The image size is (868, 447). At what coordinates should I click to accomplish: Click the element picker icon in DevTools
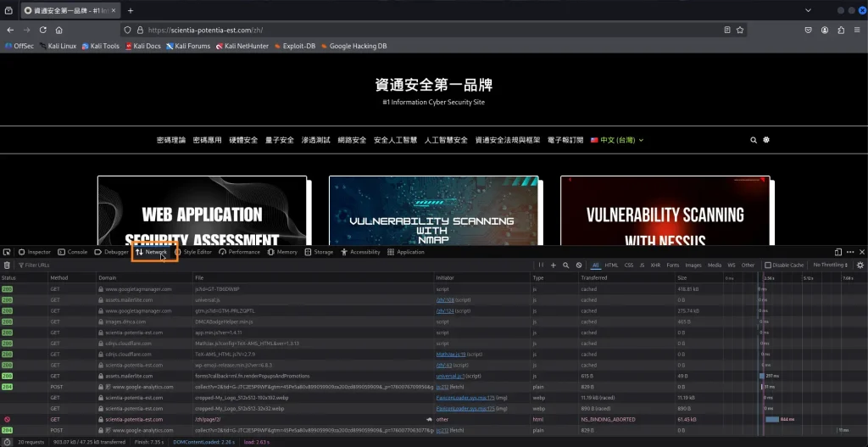pos(7,252)
